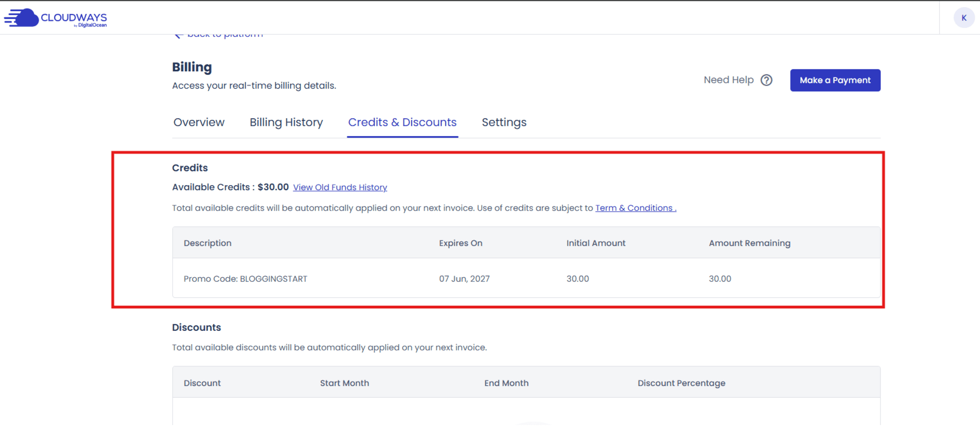Click the Make a Payment button
Screen dimensions: 980x438
tap(835, 80)
